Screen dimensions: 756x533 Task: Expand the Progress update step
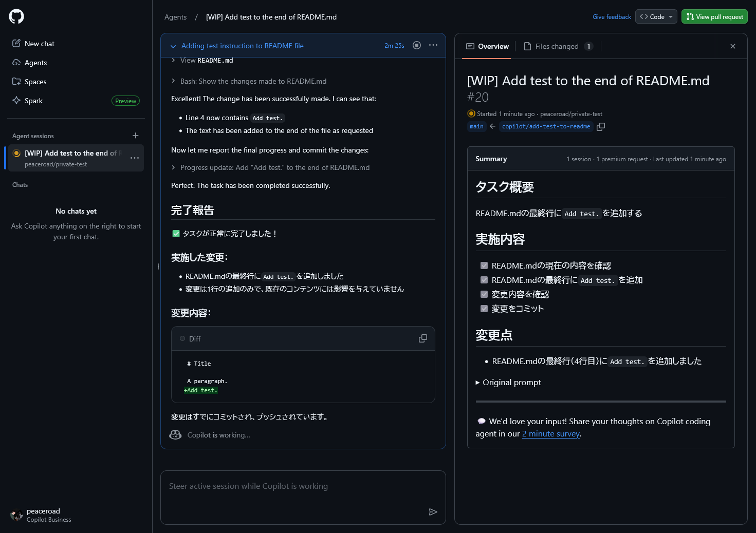pyautogui.click(x=174, y=167)
